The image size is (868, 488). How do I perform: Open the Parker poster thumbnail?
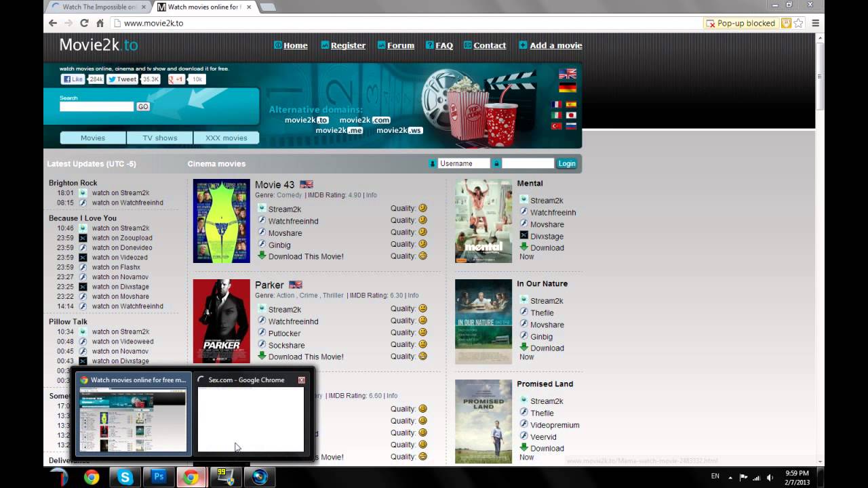(x=221, y=321)
